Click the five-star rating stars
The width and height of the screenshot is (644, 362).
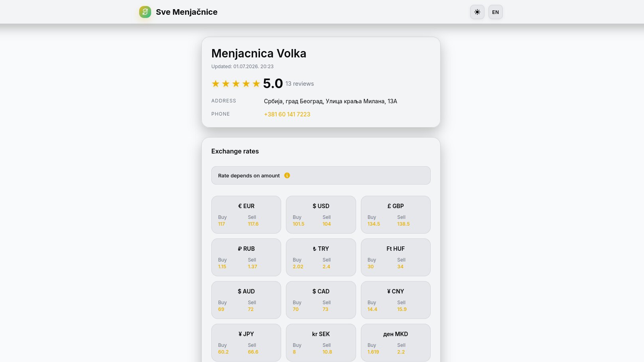click(x=236, y=84)
